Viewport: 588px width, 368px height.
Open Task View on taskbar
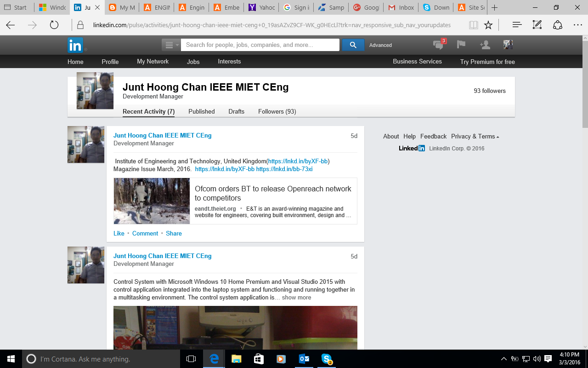click(x=191, y=359)
